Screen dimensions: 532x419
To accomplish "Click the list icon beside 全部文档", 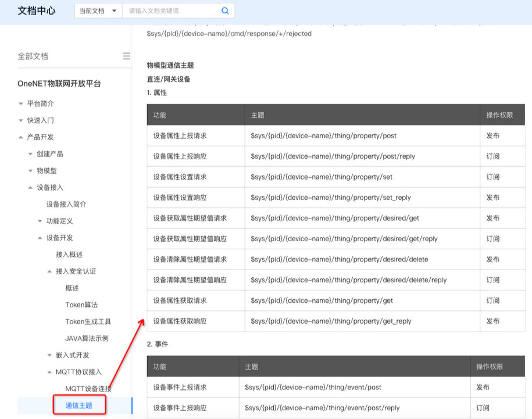I will [127, 56].
